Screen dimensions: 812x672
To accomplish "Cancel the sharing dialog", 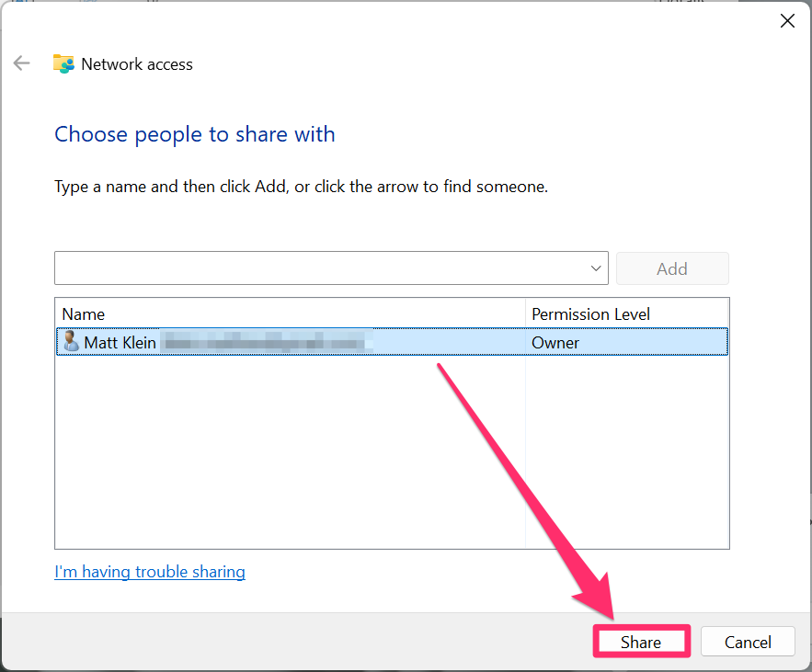I will pos(748,642).
